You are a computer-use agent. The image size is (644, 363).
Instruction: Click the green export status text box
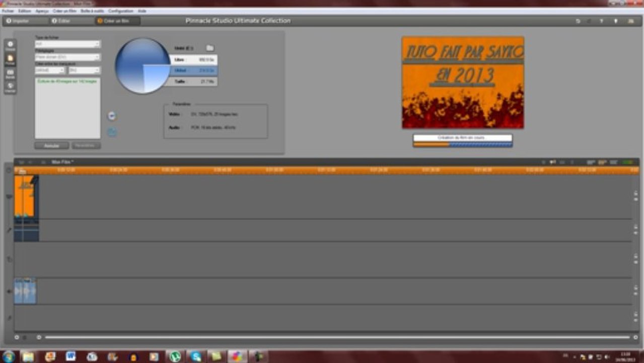pos(67,108)
